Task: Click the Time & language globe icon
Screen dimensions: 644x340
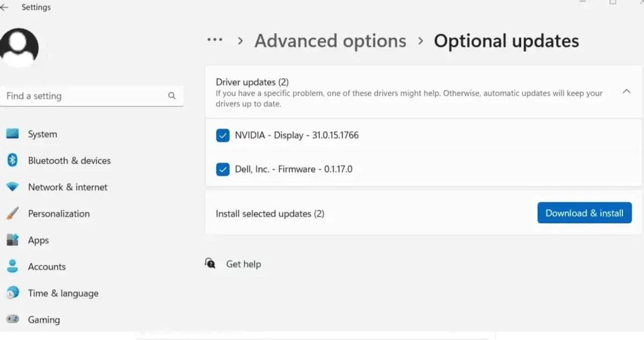Action: pos(12,293)
